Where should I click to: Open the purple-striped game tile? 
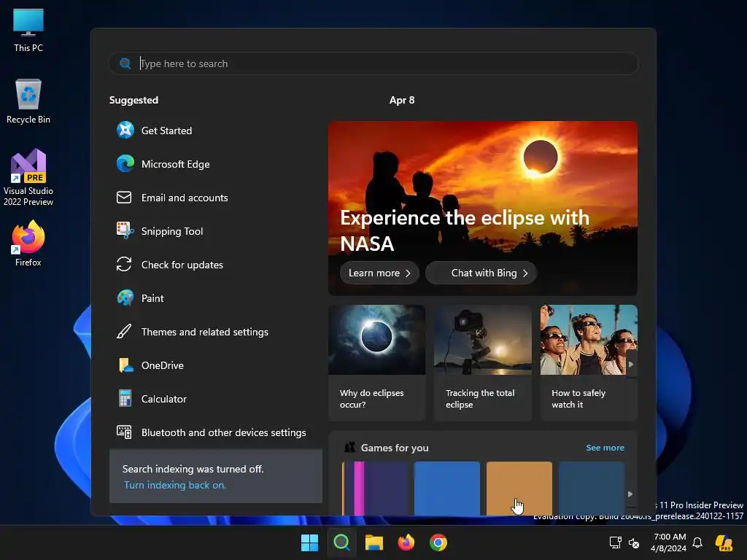point(375,488)
